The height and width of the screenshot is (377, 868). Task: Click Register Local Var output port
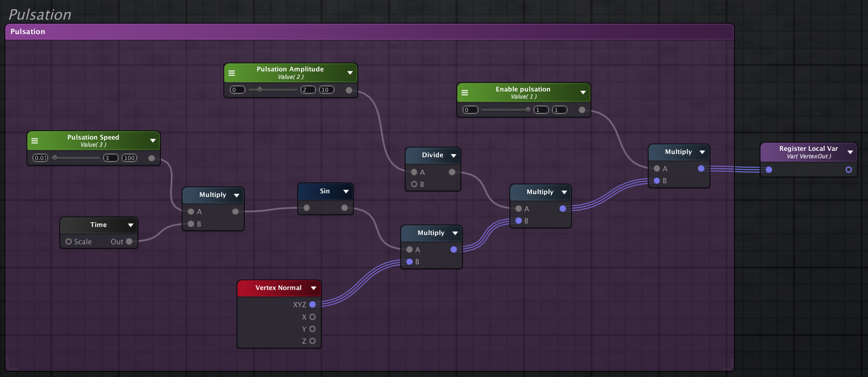849,170
